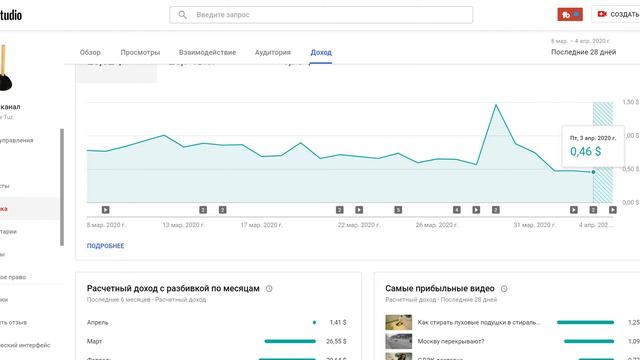Click info icon beside 'Самые прибыльные видео'
This screenshot has height=360, width=640.
point(504,289)
